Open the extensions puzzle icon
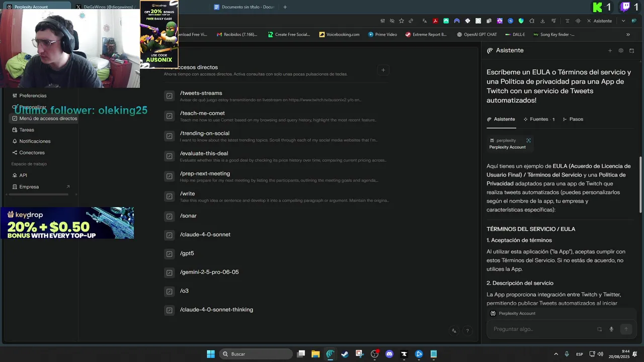The height and width of the screenshot is (362, 644). (x=532, y=21)
